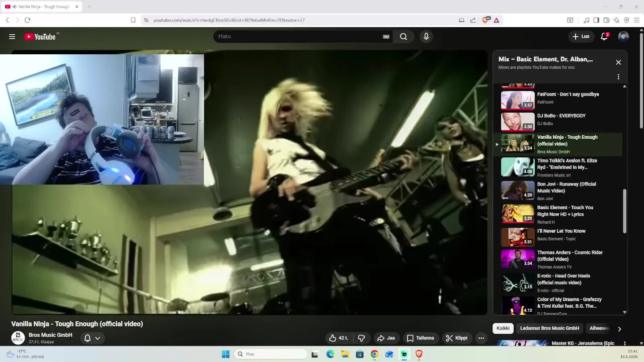The height and width of the screenshot is (362, 644).
Task: Play Timo Tolkki's Avalon Enshrined video
Action: click(x=557, y=167)
